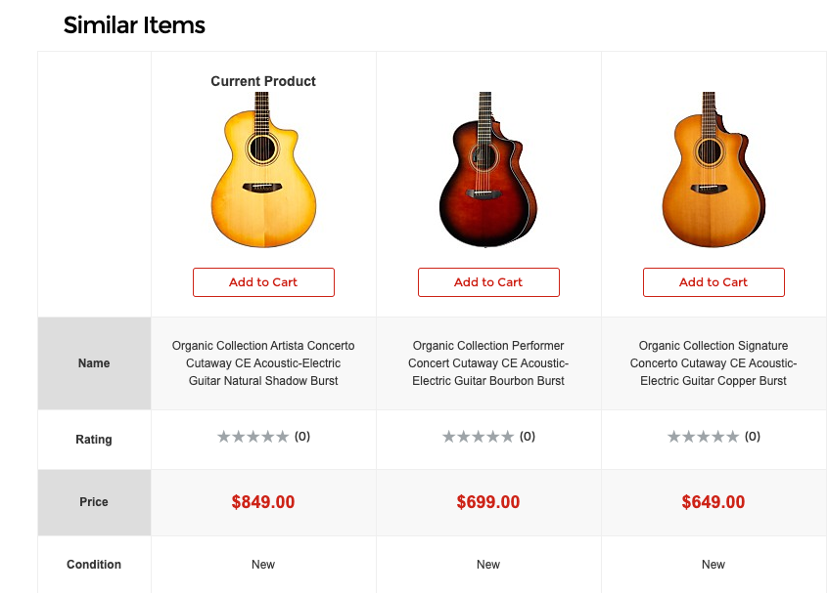Click the (0) review count under Bourbon Burst
This screenshot has width=827, height=593.
tap(527, 437)
